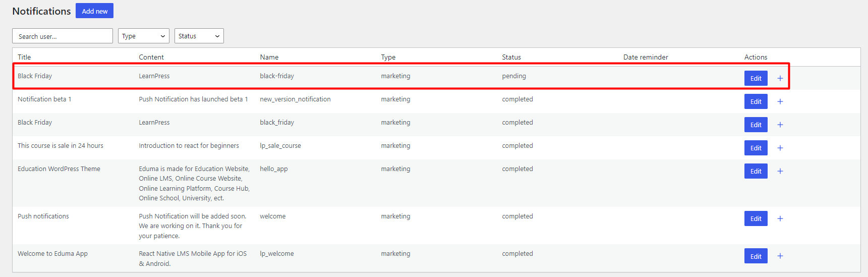Click the plus icon for Education WordPress Theme
This screenshot has height=277, width=868.
pyautogui.click(x=780, y=171)
